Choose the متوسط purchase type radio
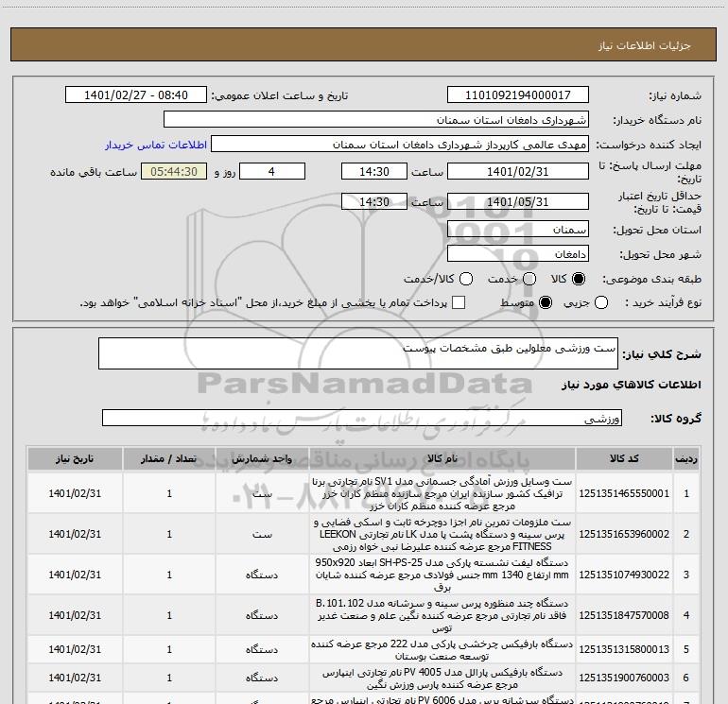Viewport: 728px width, 704px height. point(546,302)
